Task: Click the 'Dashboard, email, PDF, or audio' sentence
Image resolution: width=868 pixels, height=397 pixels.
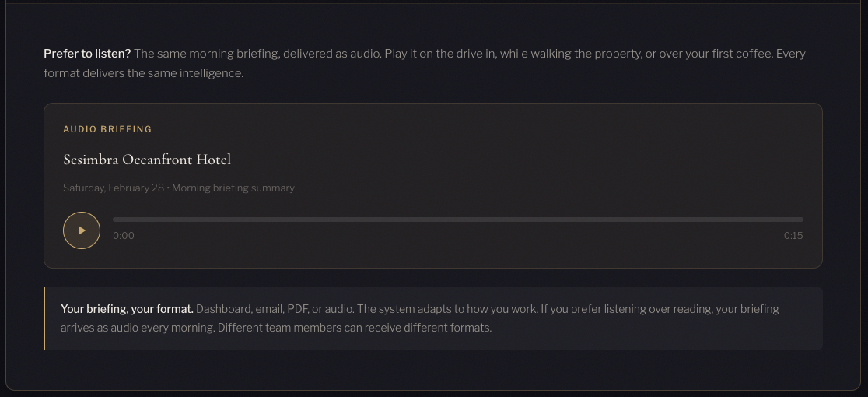Action: click(x=274, y=309)
